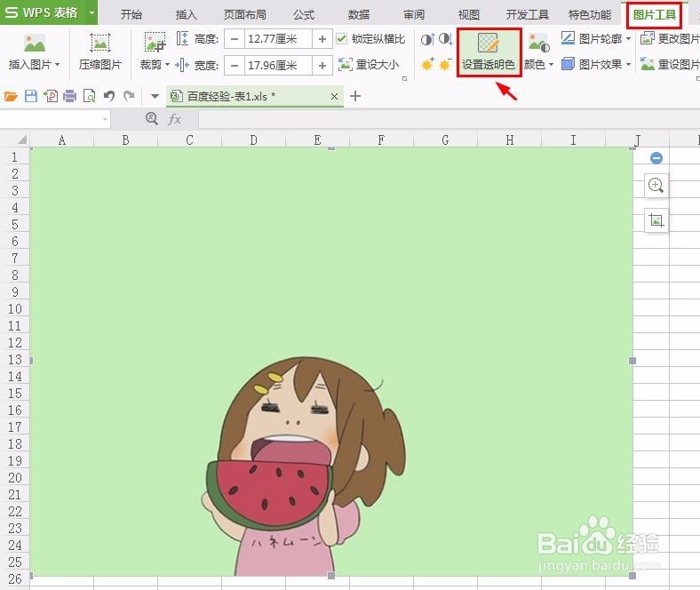Click Reset Picture (重设图片) icon
700x590 pixels.
648,64
